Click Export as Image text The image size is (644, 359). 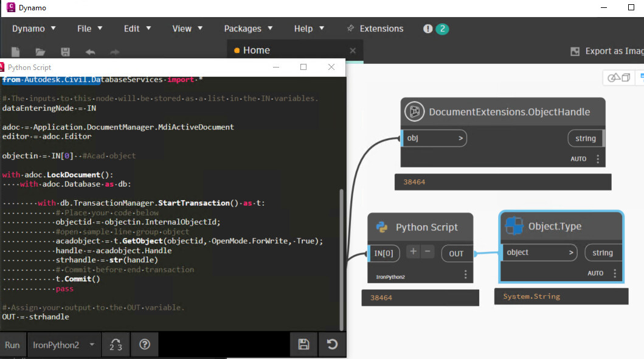(614, 51)
